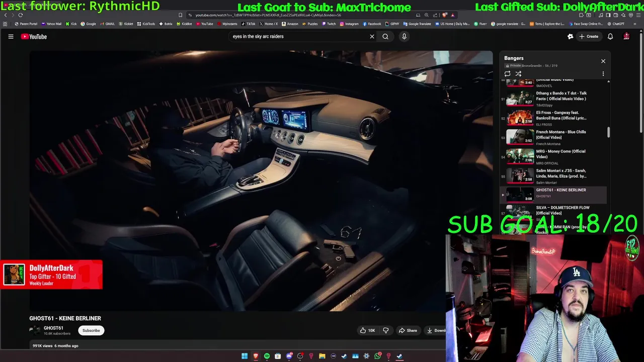This screenshot has height=362, width=644.
Task: Click the sparkle icon beside the Create button
Action: click(570, 36)
